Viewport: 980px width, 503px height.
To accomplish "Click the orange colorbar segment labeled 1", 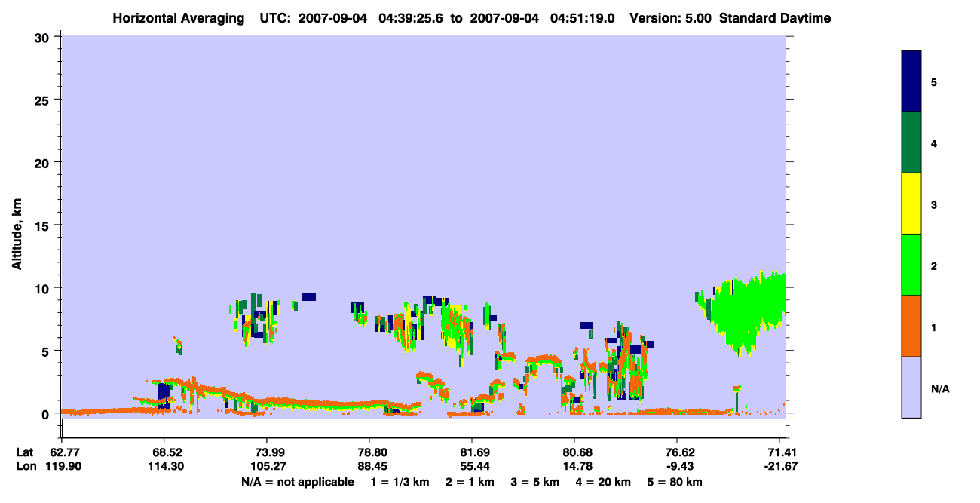I will 911,326.
